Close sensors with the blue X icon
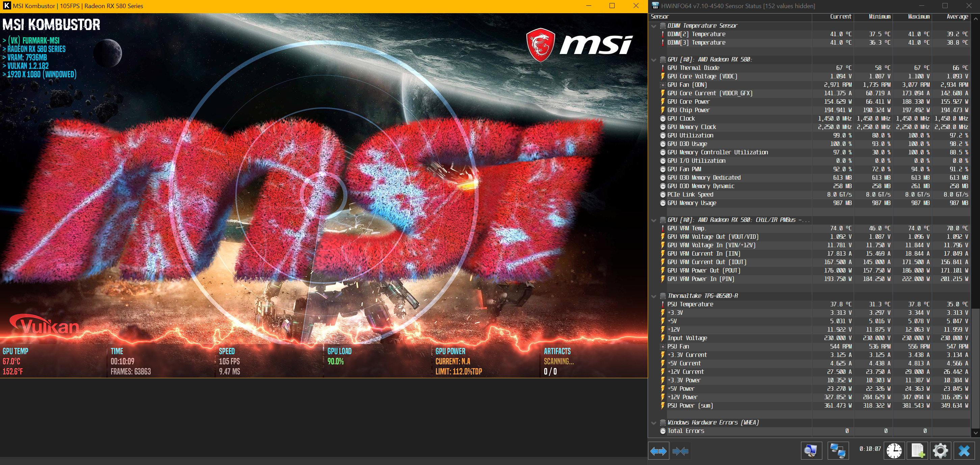Image resolution: width=980 pixels, height=465 pixels. [x=964, y=451]
